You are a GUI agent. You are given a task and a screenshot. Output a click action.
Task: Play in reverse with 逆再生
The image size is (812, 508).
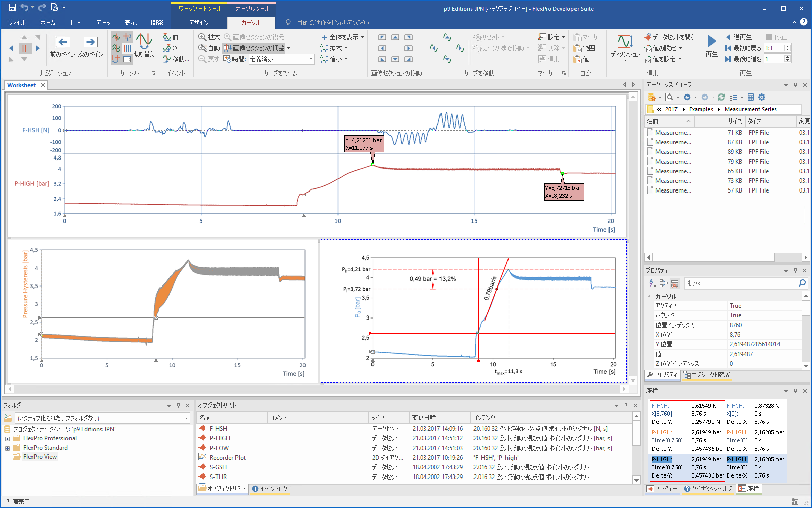[738, 37]
